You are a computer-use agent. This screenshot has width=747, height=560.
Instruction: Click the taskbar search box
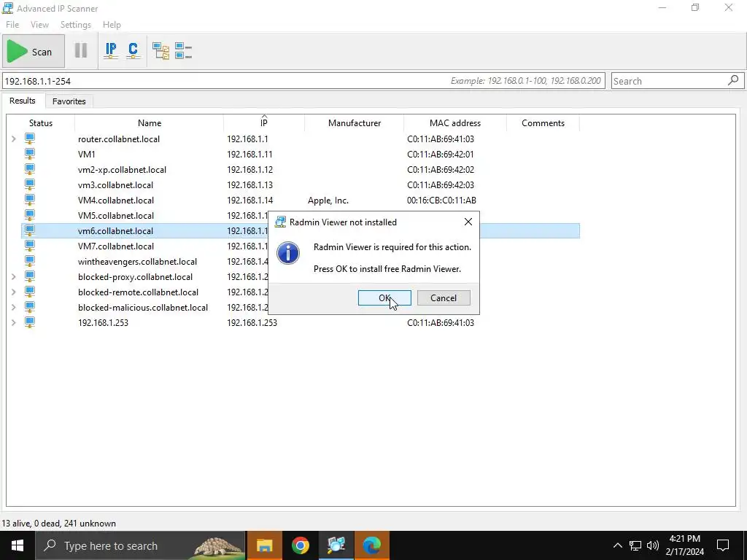click(x=141, y=545)
